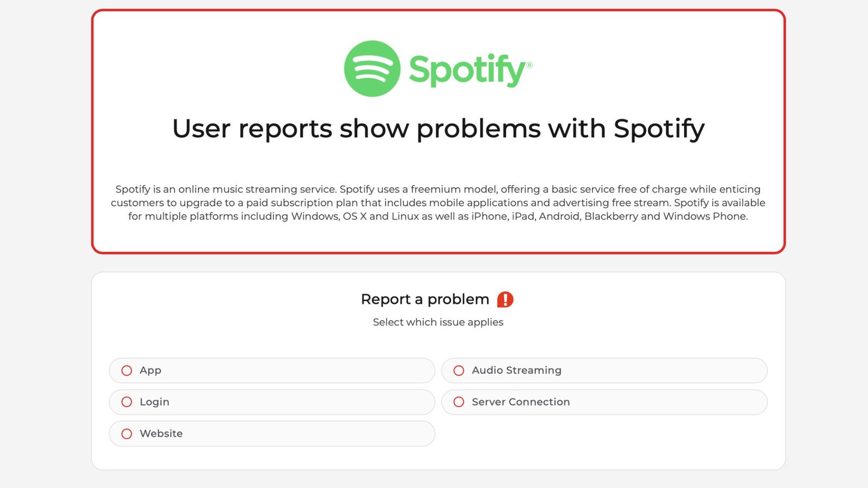Choose the 'Server Connection' label text
868x488 pixels.
(x=521, y=402)
